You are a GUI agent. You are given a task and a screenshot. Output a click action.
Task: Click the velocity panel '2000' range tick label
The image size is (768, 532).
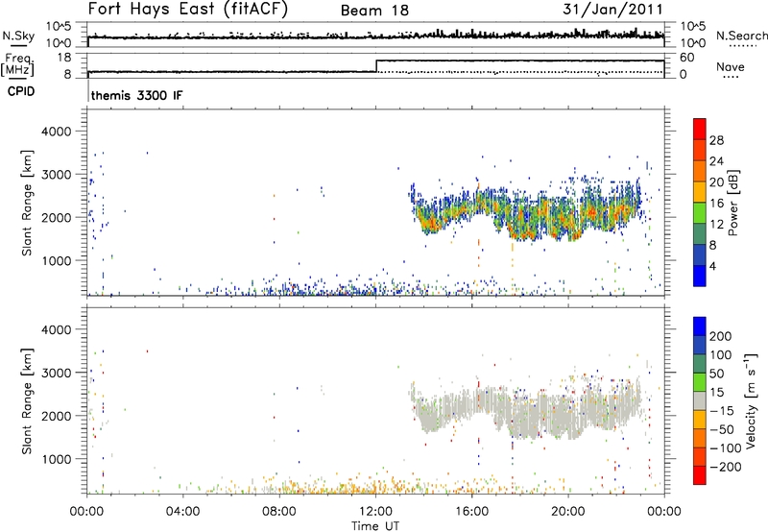(x=56, y=416)
